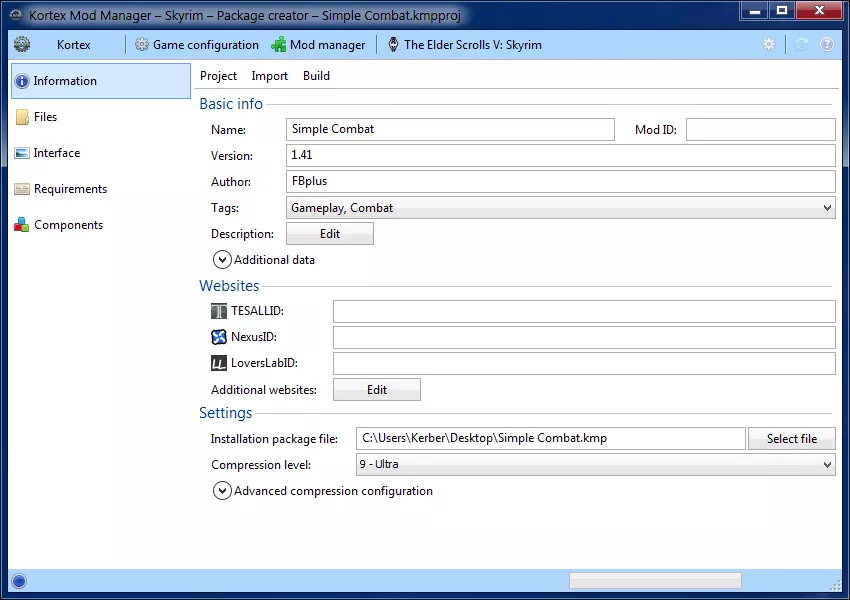This screenshot has height=600, width=850.
Task: Open the Build menu
Action: click(316, 76)
